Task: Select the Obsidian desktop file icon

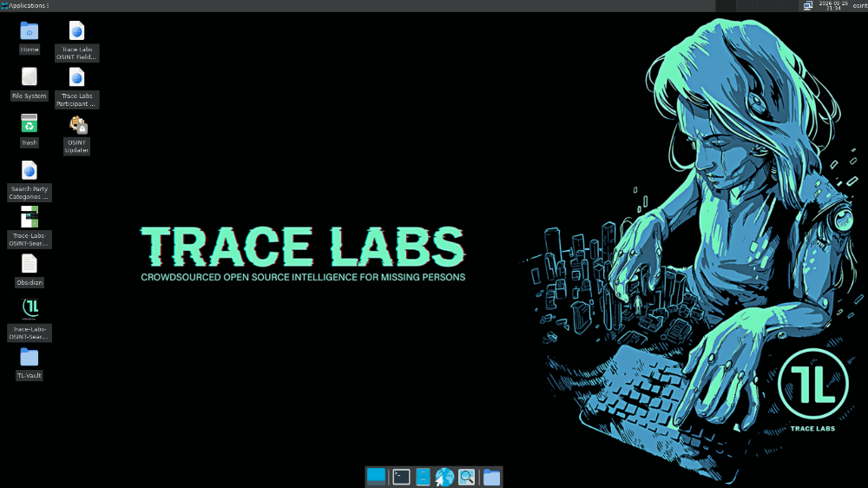Action: [30, 264]
